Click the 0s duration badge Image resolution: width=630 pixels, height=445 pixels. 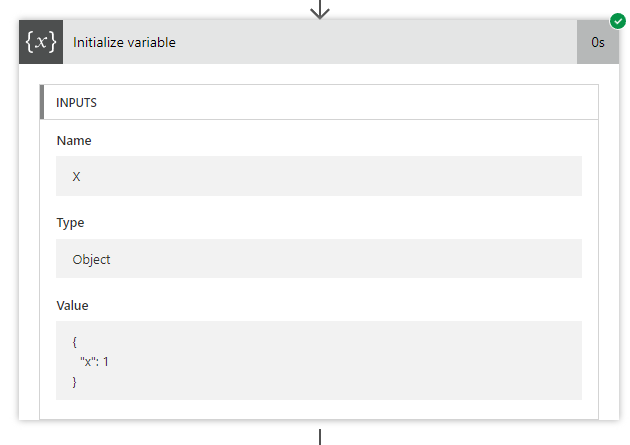pyautogui.click(x=597, y=42)
